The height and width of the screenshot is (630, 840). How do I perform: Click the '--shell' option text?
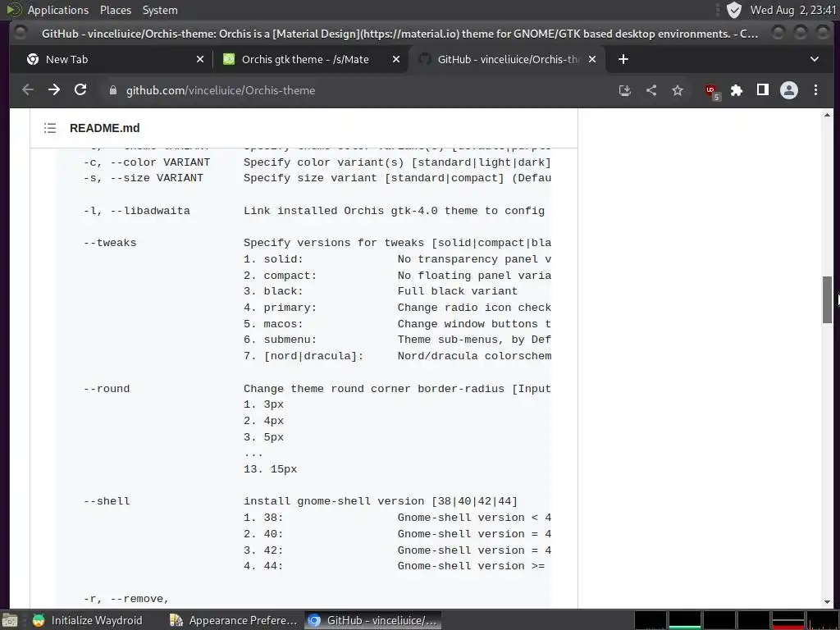[x=107, y=501]
